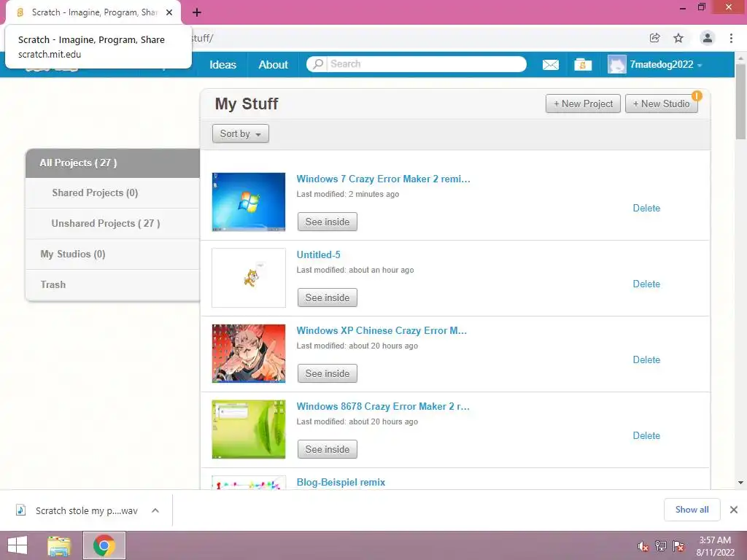This screenshot has height=560, width=747.
Task: Click the page vertical scrollbar
Action: click(740, 101)
